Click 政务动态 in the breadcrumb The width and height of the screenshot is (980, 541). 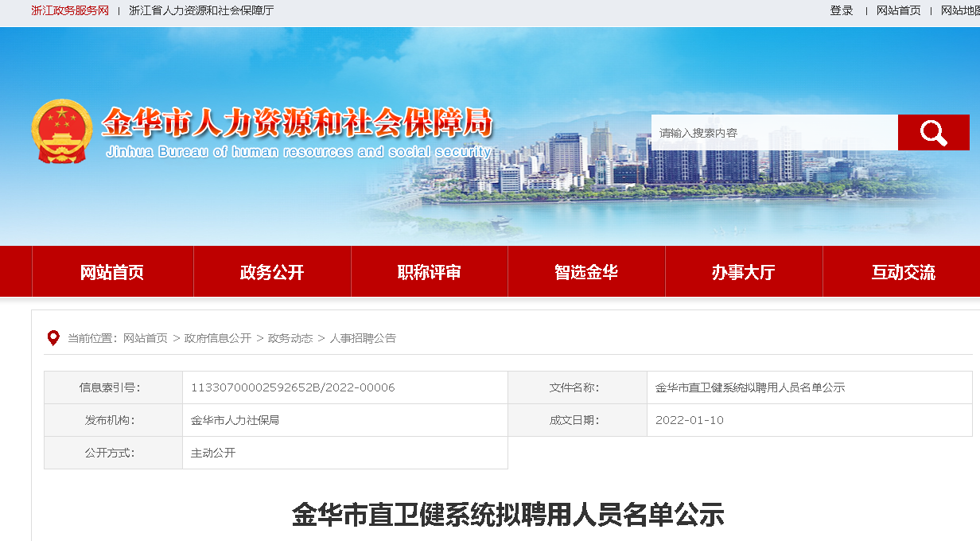[x=290, y=338]
